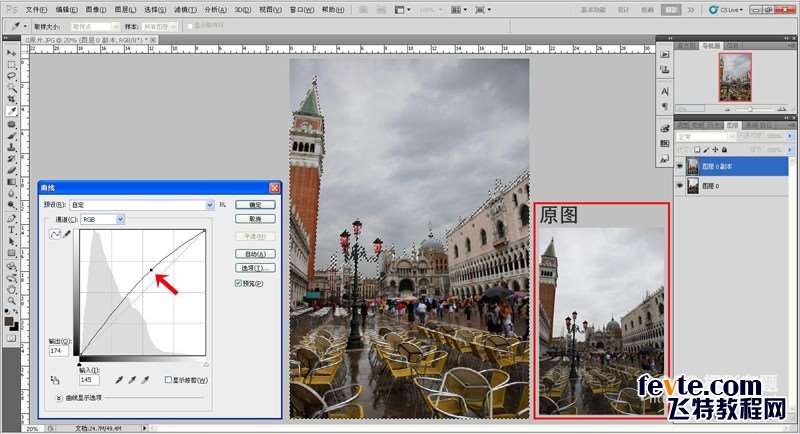Expand the 曲线显示选项 curve display options
The height and width of the screenshot is (434, 800).
coord(59,397)
